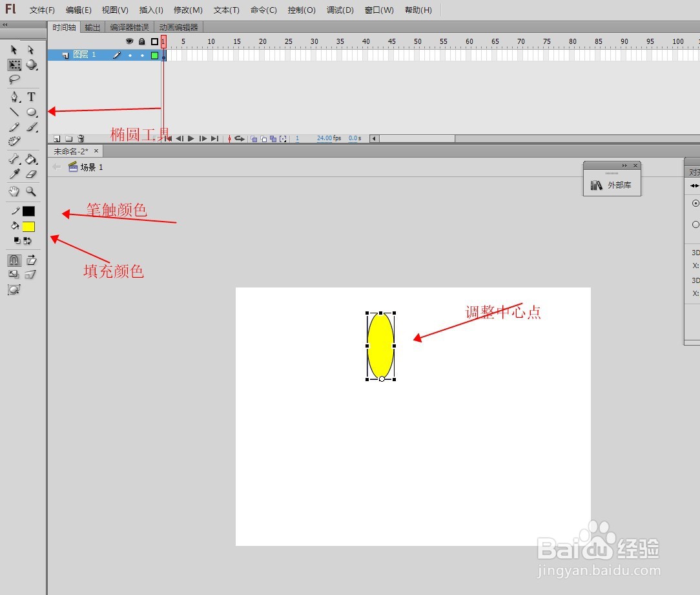Click the New Layer icon below the timeline
This screenshot has height=595, width=700.
pyautogui.click(x=58, y=138)
